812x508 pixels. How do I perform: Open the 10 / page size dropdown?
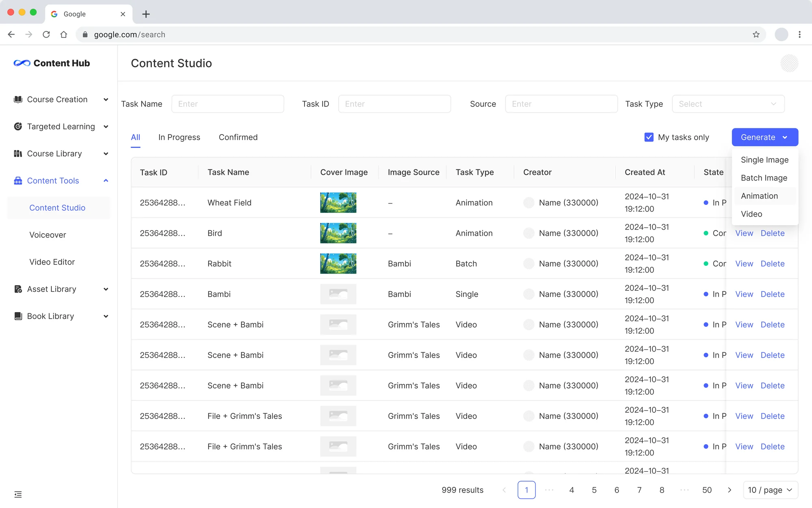tap(771, 490)
